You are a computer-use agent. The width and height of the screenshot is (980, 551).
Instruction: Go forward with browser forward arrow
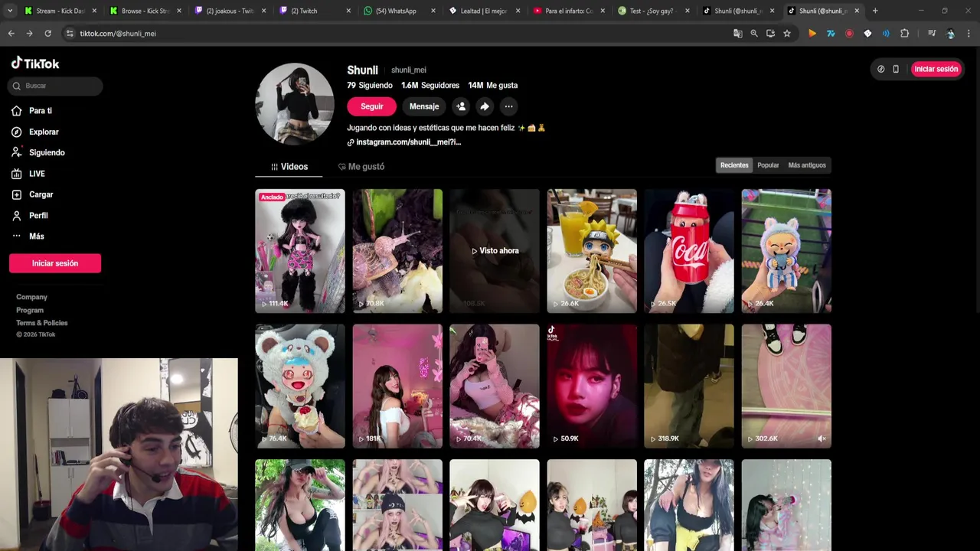(29, 34)
